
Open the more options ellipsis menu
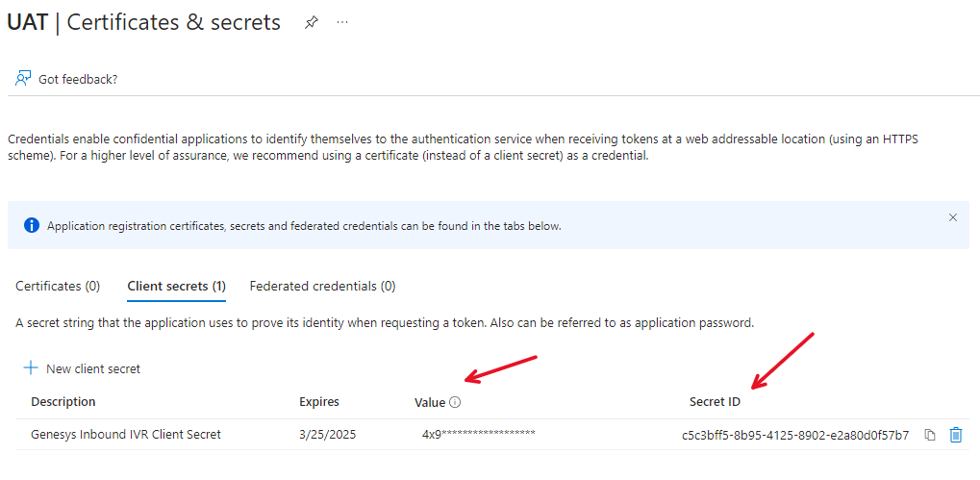pos(342,22)
